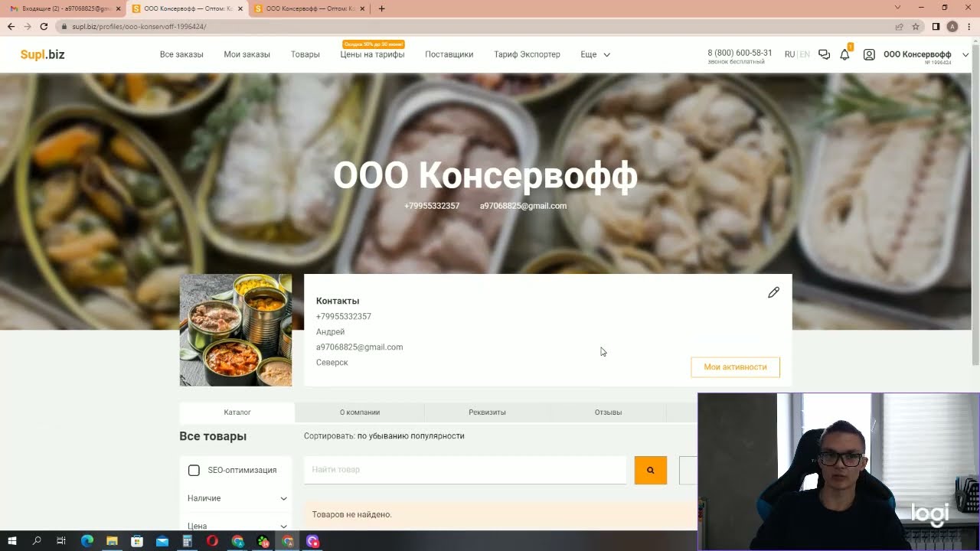Open the chat messages icon in the header
This screenshot has height=551, width=980.
click(x=824, y=54)
